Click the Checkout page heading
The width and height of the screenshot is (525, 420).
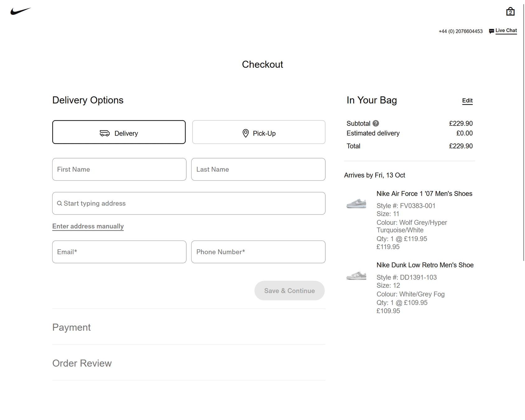pos(262,64)
